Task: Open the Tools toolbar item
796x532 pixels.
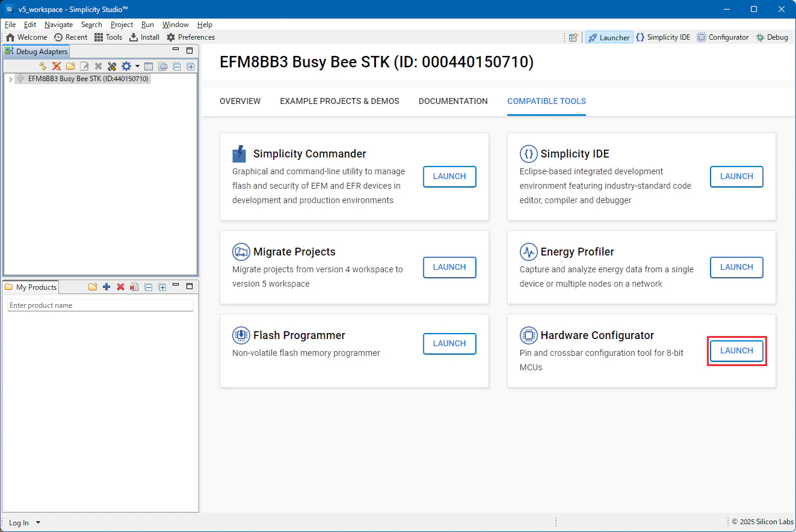Action: tap(108, 37)
